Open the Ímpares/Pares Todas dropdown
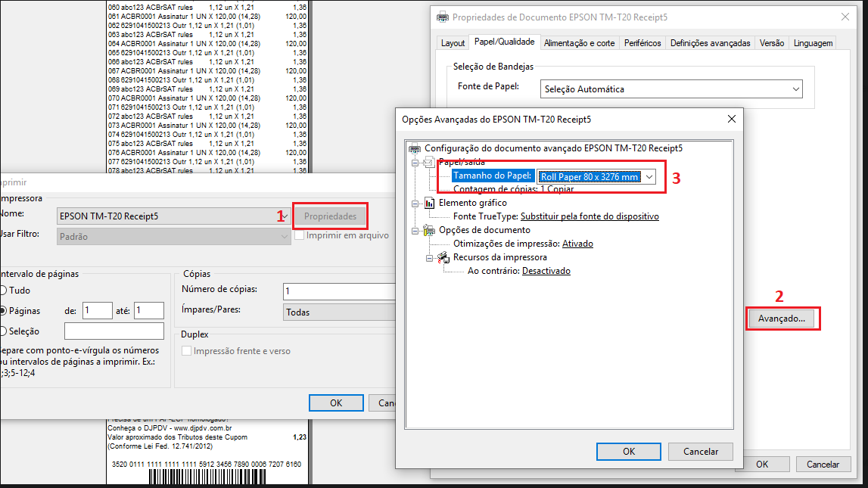This screenshot has width=868, height=488. point(339,312)
